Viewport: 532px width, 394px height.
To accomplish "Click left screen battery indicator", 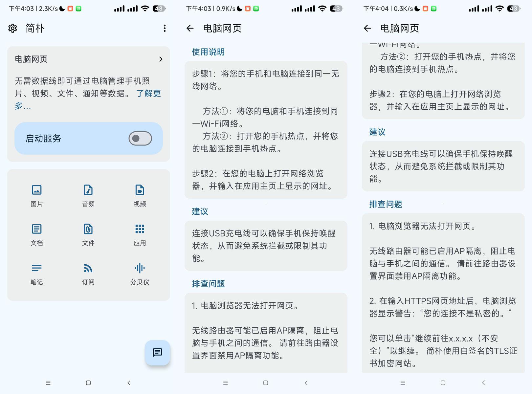I will [x=159, y=9].
